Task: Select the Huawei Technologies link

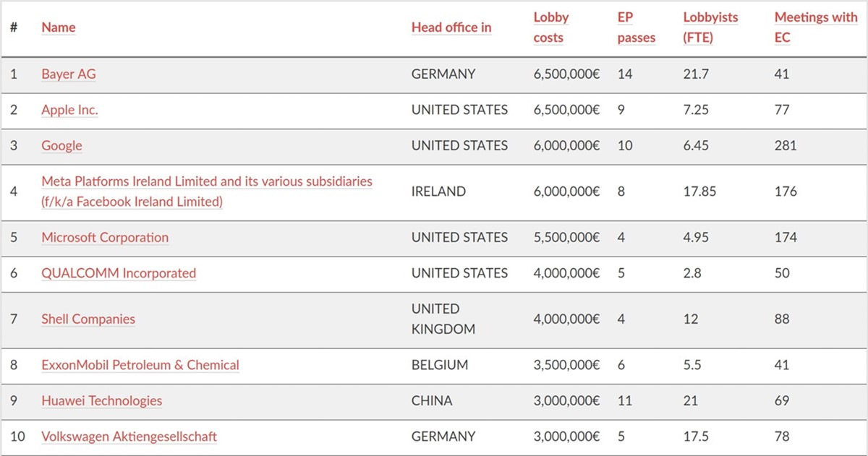Action: (x=102, y=400)
